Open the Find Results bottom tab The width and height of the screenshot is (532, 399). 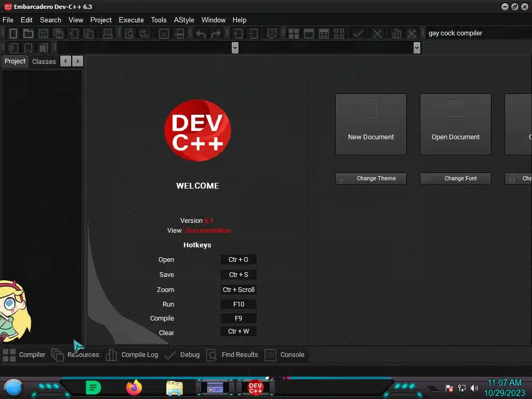pos(232,355)
